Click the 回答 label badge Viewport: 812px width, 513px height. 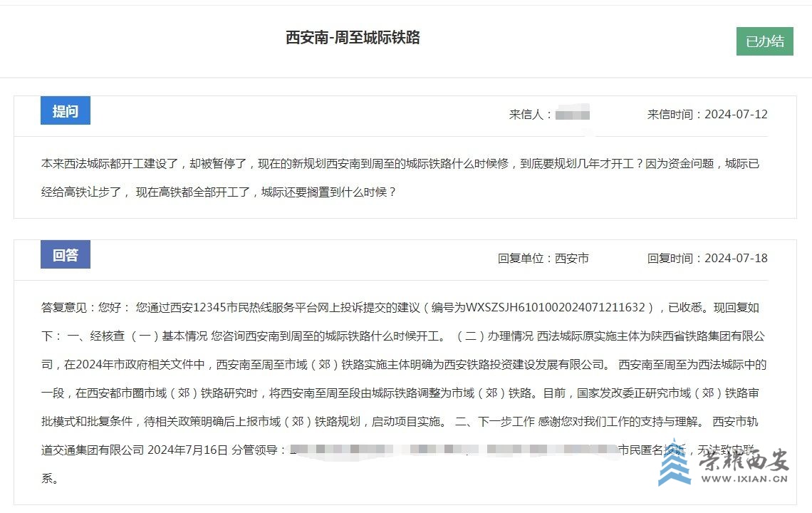tap(66, 254)
